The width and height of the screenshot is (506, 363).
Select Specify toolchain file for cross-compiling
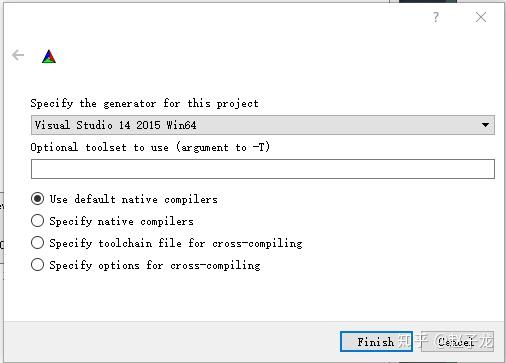(37, 243)
